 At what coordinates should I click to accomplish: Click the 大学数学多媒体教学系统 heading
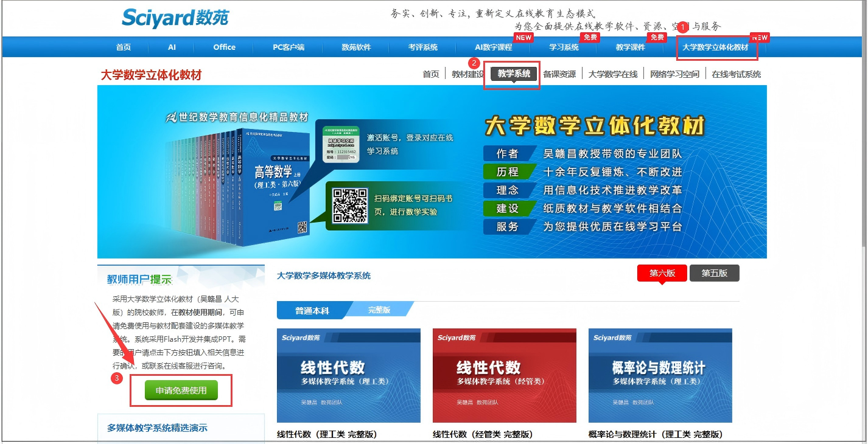(x=324, y=276)
